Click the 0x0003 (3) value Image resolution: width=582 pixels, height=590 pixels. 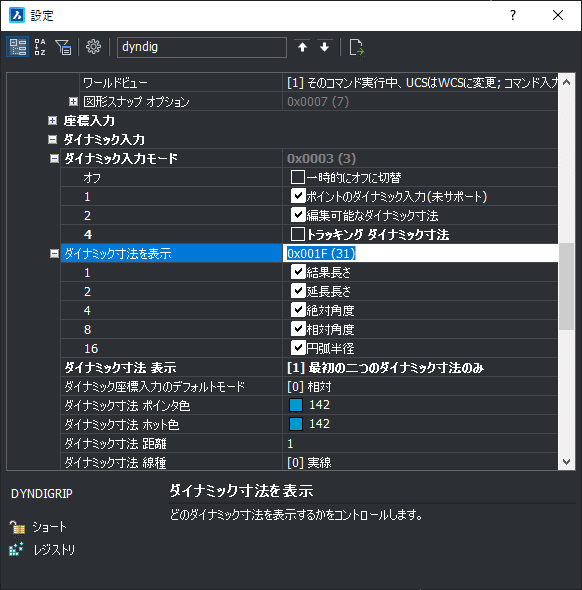pyautogui.click(x=321, y=159)
